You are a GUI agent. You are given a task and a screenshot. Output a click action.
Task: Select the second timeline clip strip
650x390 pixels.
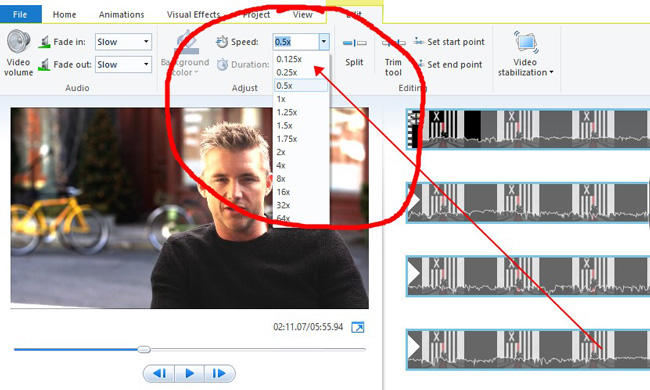point(528,203)
